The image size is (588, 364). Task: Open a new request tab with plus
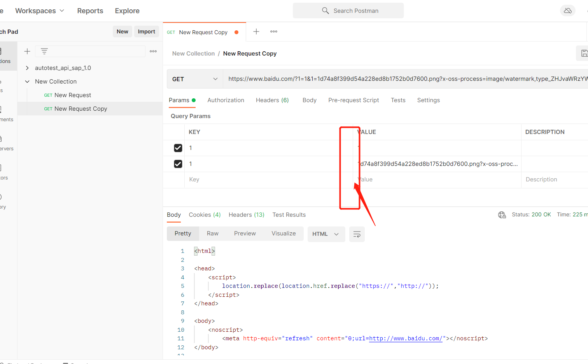(256, 31)
